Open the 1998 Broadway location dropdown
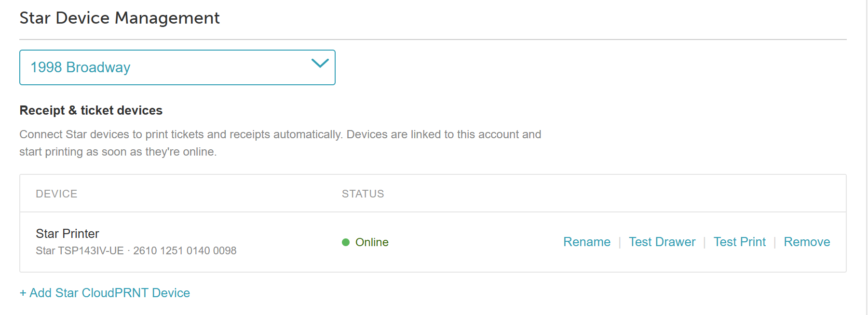Image resolution: width=868 pixels, height=315 pixels. pyautogui.click(x=177, y=67)
